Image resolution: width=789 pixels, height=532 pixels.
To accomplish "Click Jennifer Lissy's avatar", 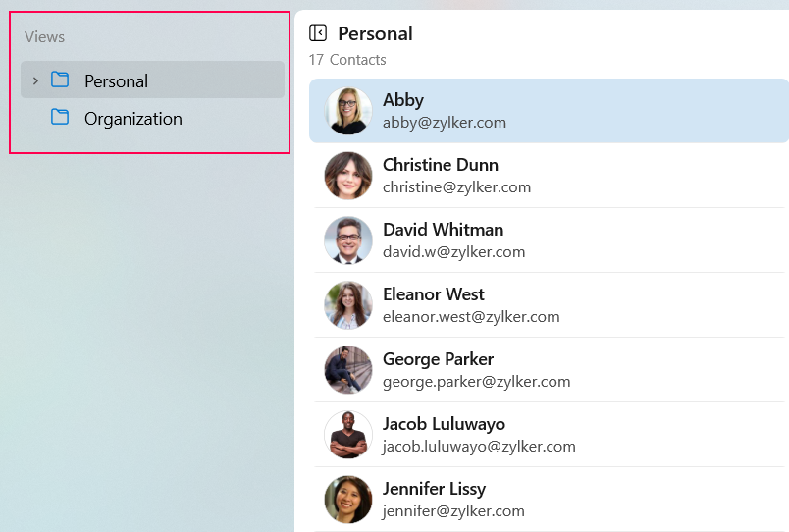I will [348, 500].
